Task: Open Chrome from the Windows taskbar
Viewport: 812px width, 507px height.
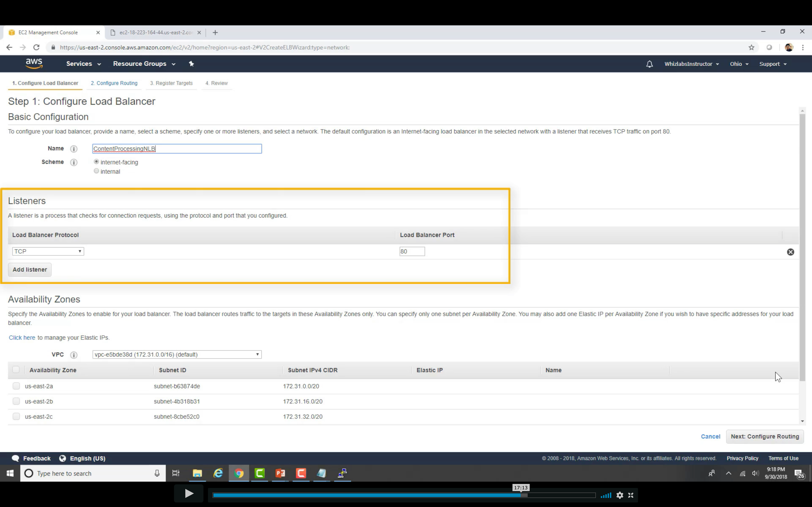Action: click(x=239, y=473)
